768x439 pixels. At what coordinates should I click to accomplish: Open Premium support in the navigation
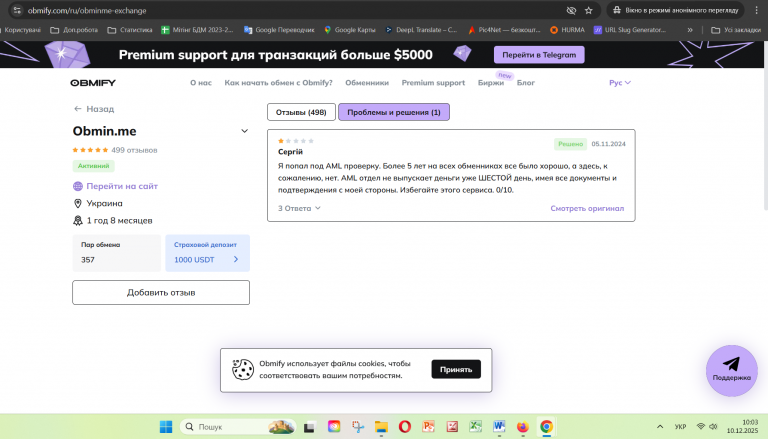(433, 83)
